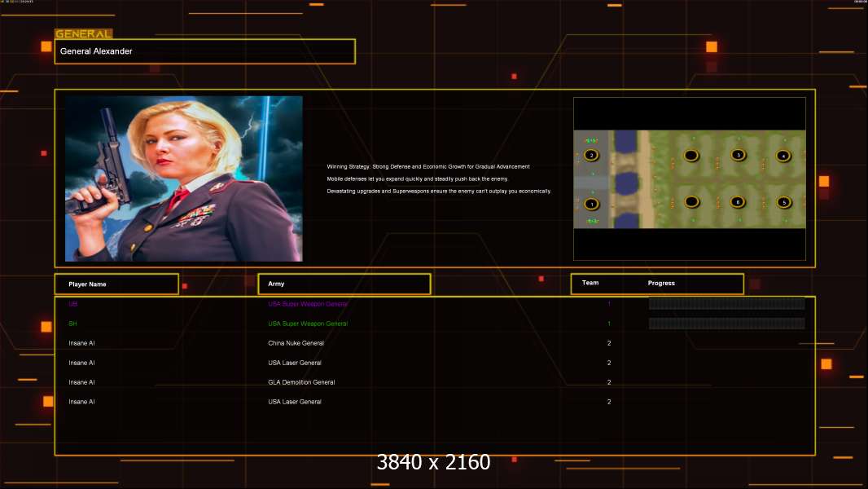Click the Progress column header
This screenshot has width=868, height=489.
pos(661,283)
